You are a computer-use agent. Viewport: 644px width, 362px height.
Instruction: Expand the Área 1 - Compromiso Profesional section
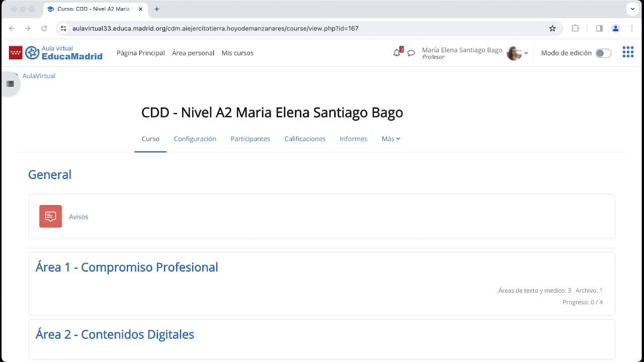pyautogui.click(x=127, y=267)
